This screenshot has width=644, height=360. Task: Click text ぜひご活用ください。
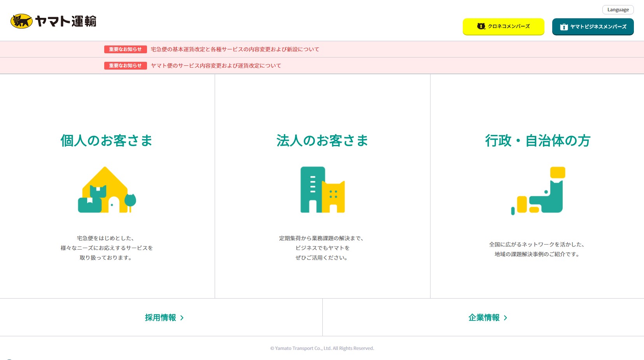click(x=322, y=258)
